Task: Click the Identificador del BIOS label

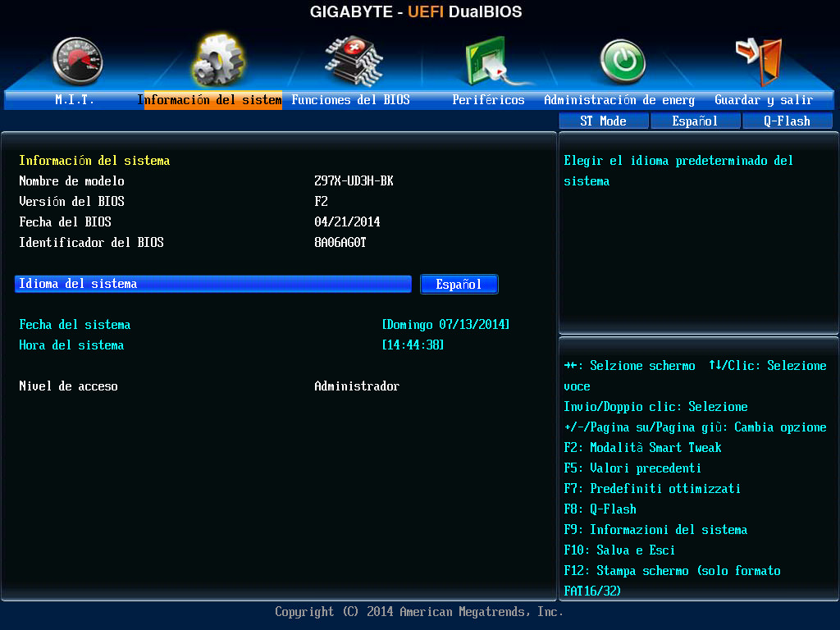Action: (92, 243)
